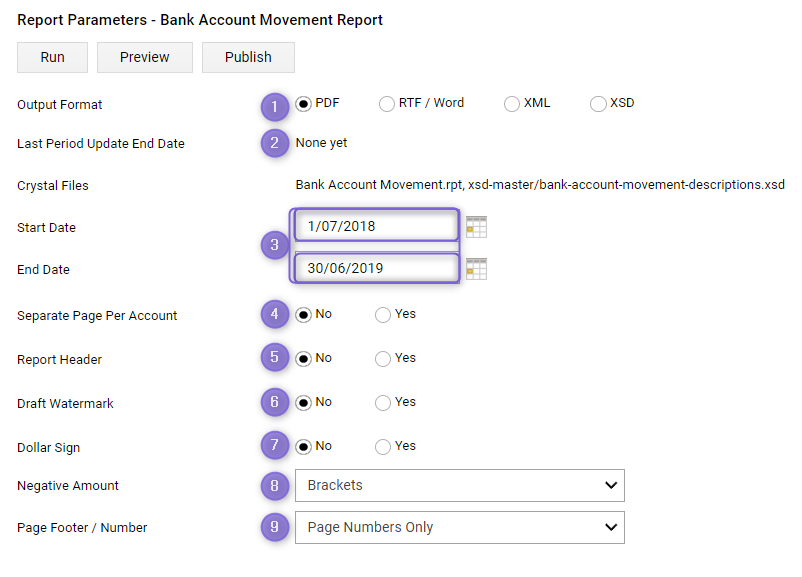Select XML output format
The image size is (802, 577).
pos(511,104)
